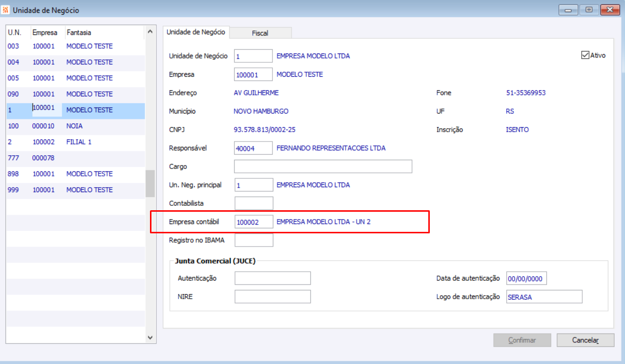Image resolution: width=625 pixels, height=364 pixels.
Task: Select row U.N. 005 in list
Action: click(75, 78)
